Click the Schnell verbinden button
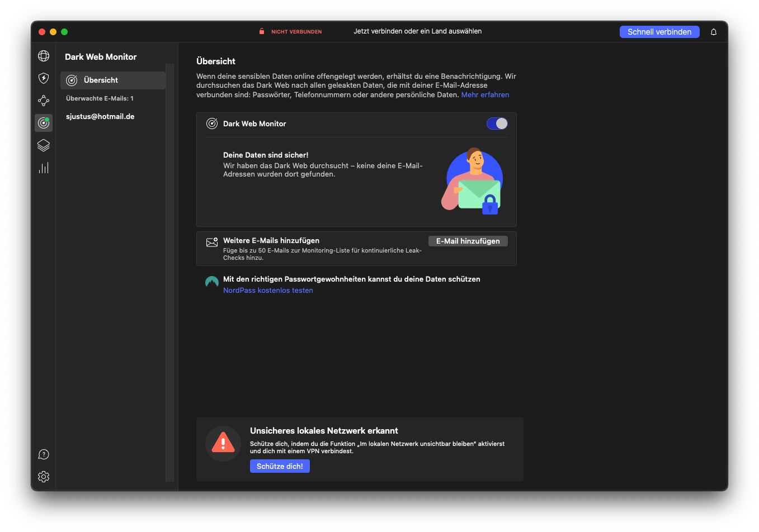The height and width of the screenshot is (532, 759). (x=659, y=32)
